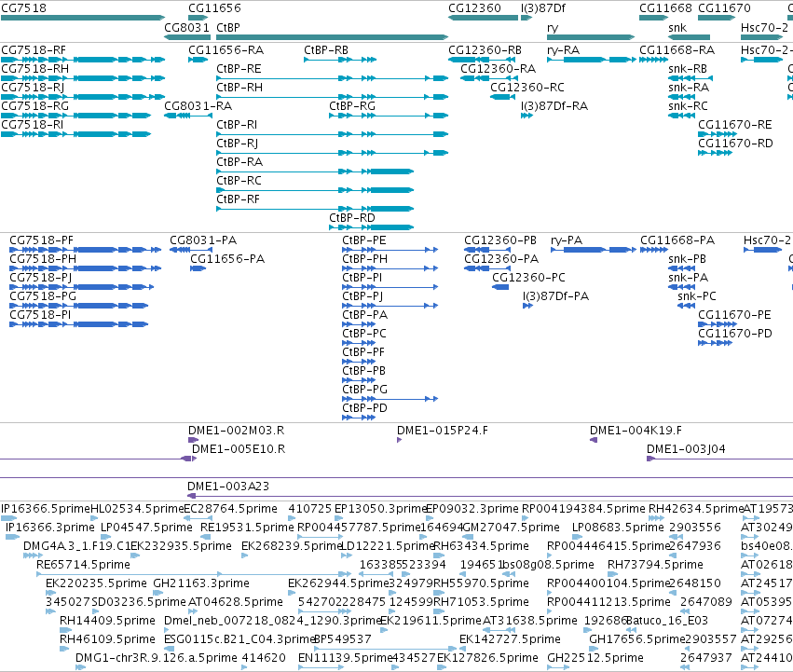Click BAC clone DME1-003A23
793x672 pixels.
[490, 497]
